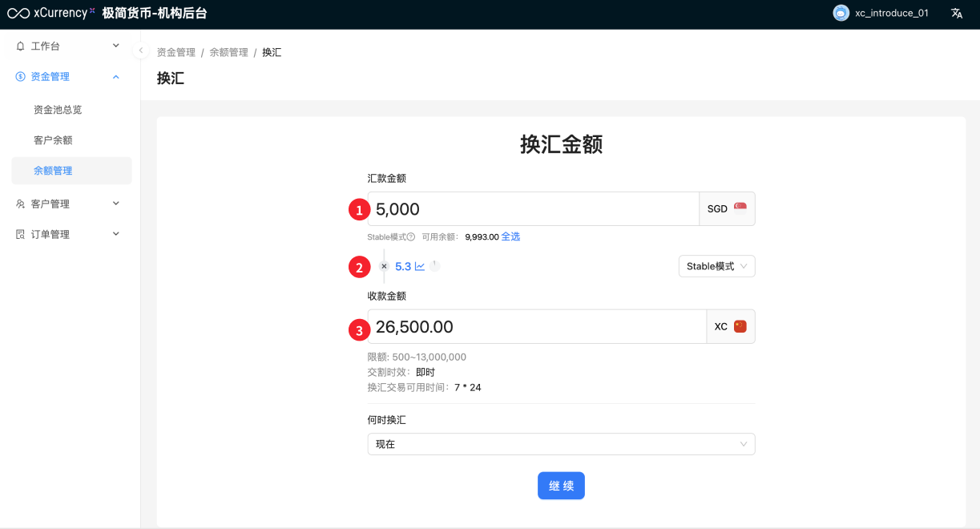The height and width of the screenshot is (529, 980).
Task: Open the Stable模式 mode dropdown
Action: (716, 266)
